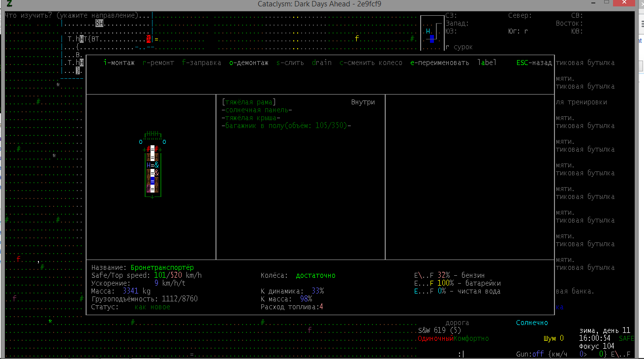Click the К масса 98% value
Viewport: 644px width, 359px height.
coord(286,299)
